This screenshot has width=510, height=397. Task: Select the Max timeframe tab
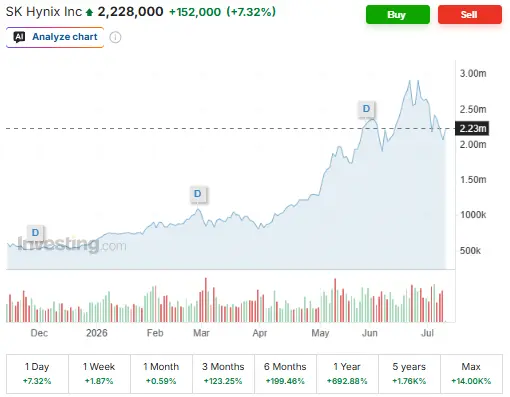[x=471, y=373]
